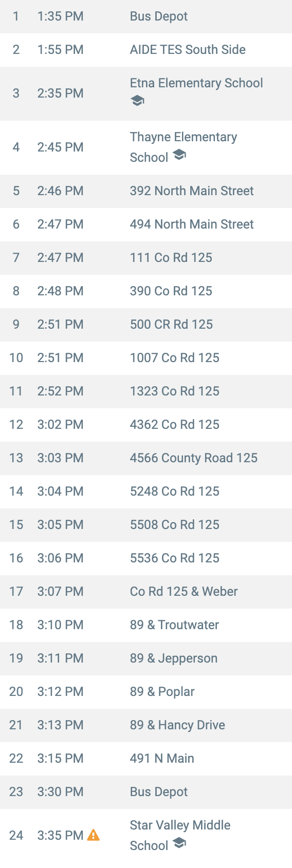Open the 3:30 PM Bus Depot stop
This screenshot has width=292, height=868.
(146, 792)
